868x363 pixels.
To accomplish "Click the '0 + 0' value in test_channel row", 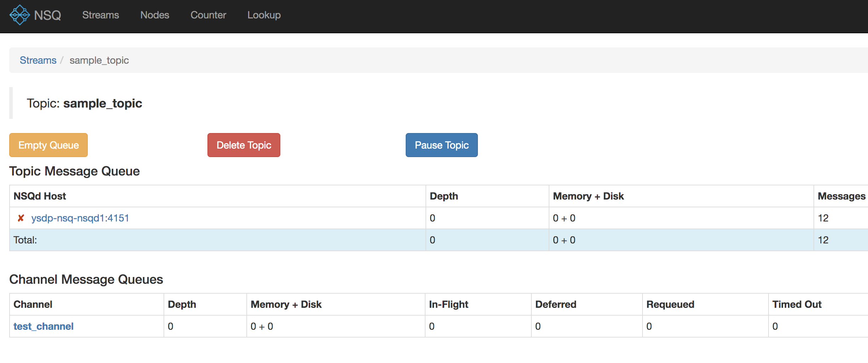I will [x=262, y=326].
